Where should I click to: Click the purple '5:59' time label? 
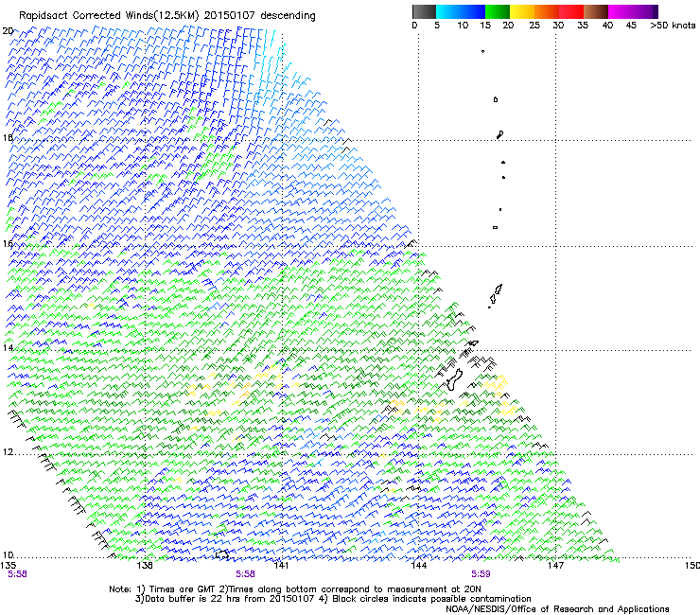pyautogui.click(x=481, y=574)
